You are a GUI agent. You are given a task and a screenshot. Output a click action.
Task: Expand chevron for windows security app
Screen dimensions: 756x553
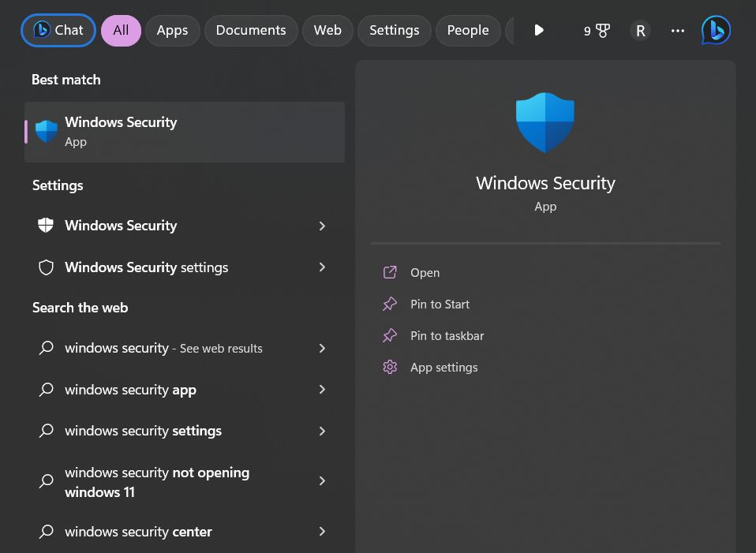point(322,390)
